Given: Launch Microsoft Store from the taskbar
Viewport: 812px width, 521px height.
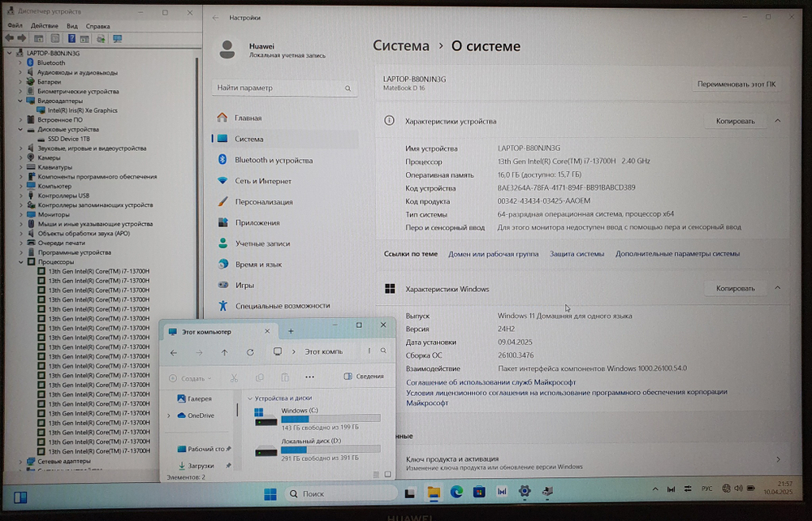Looking at the screenshot, I should point(479,493).
